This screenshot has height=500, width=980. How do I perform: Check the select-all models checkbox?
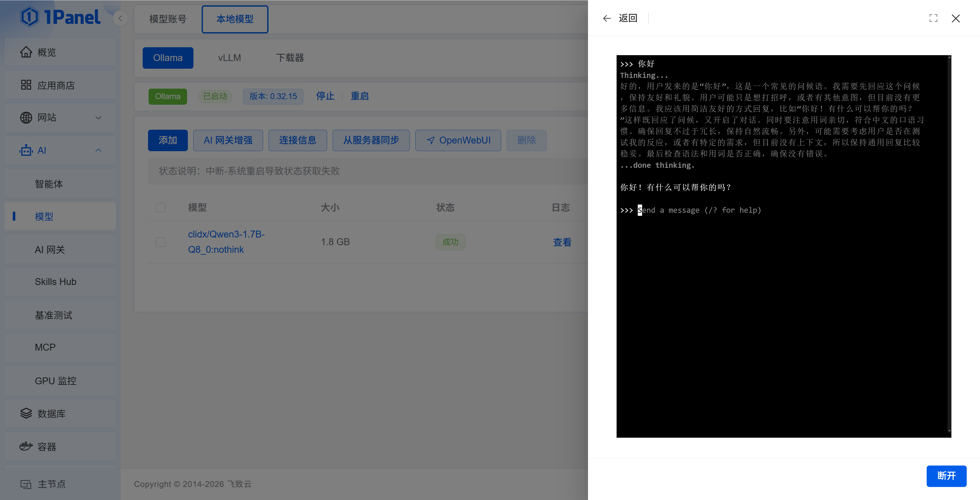[x=161, y=208]
